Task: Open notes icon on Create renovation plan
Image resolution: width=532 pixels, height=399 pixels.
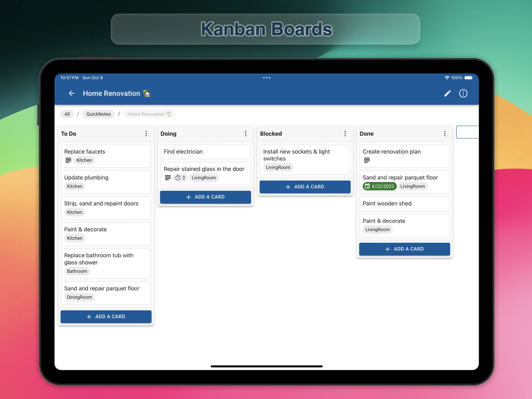Action: pyautogui.click(x=367, y=160)
